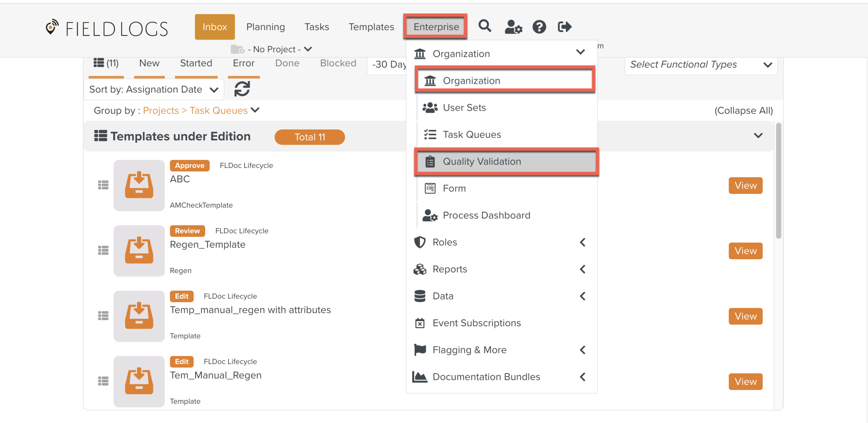Image resolution: width=868 pixels, height=423 pixels.
Task: Click View button for ABC template
Action: point(745,185)
